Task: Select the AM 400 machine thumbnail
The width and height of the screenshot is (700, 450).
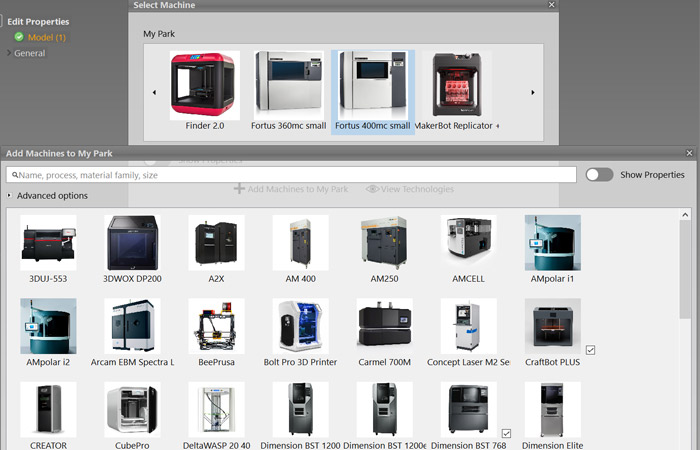Action: [300, 242]
